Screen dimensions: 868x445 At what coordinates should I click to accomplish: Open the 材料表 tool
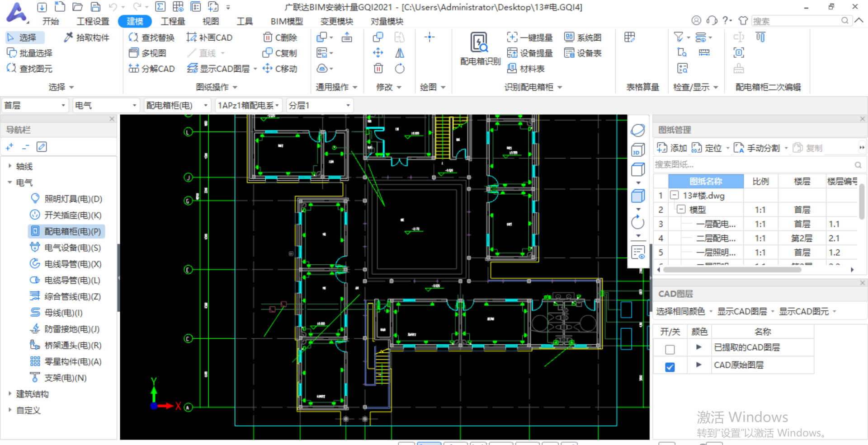(x=526, y=69)
